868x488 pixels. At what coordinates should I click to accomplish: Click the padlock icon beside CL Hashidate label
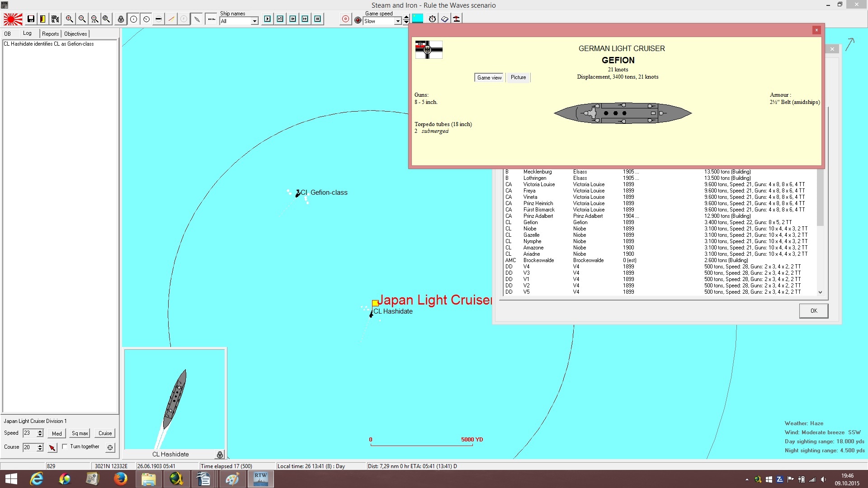pos(220,455)
